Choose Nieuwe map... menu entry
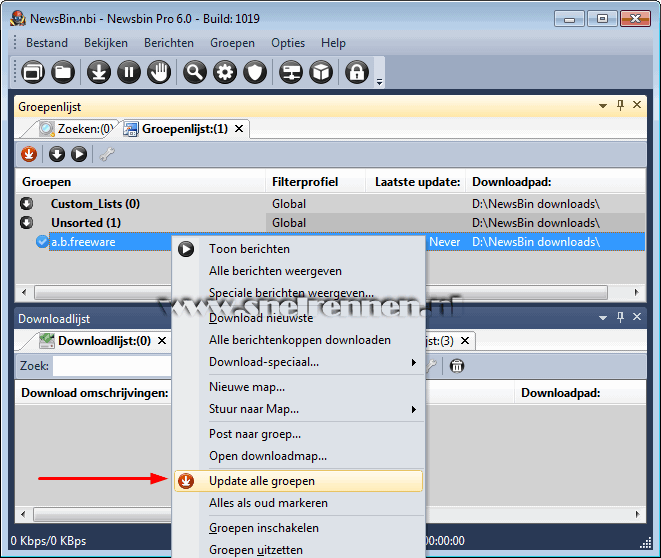The width and height of the screenshot is (661, 558). pos(298,387)
